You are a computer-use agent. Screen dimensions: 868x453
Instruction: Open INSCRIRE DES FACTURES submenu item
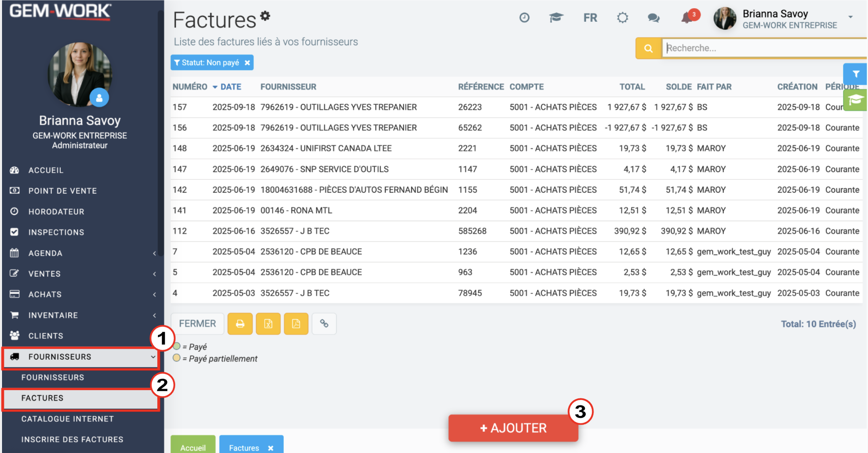(72, 440)
